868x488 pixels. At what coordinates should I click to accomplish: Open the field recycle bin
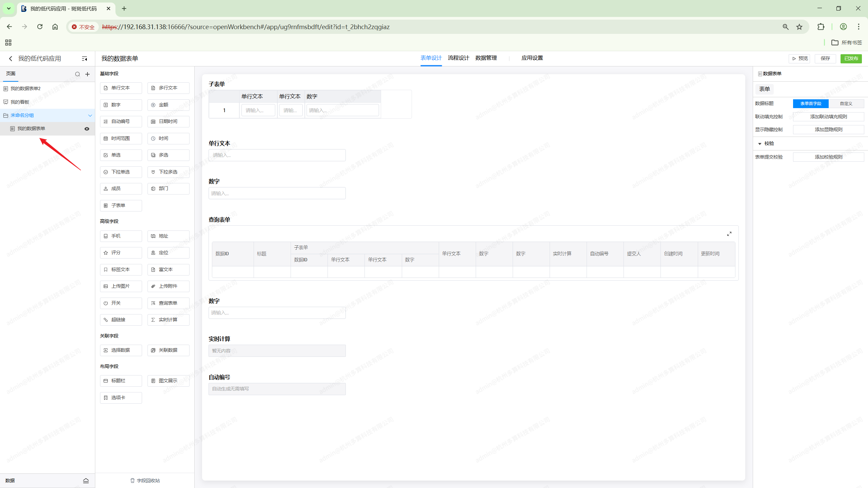click(x=145, y=481)
